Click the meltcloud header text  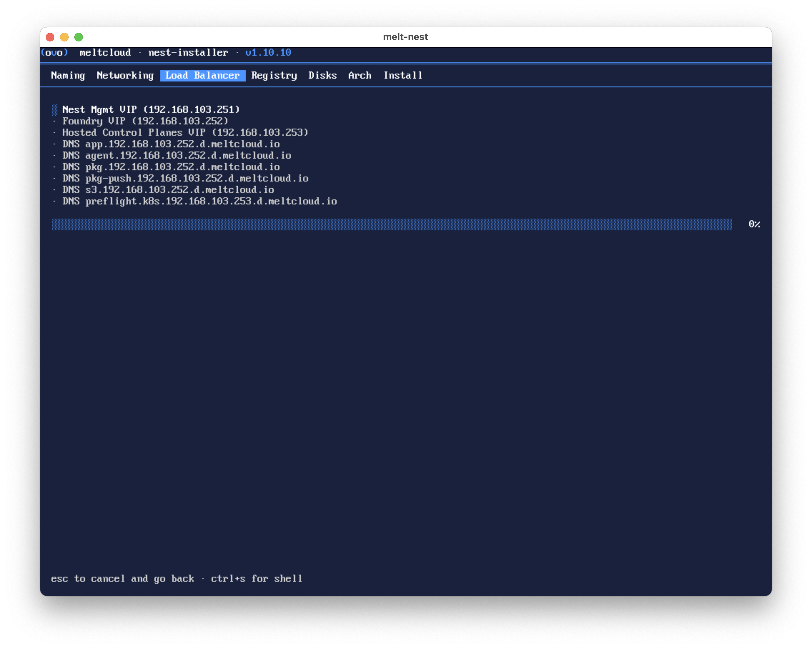click(105, 53)
